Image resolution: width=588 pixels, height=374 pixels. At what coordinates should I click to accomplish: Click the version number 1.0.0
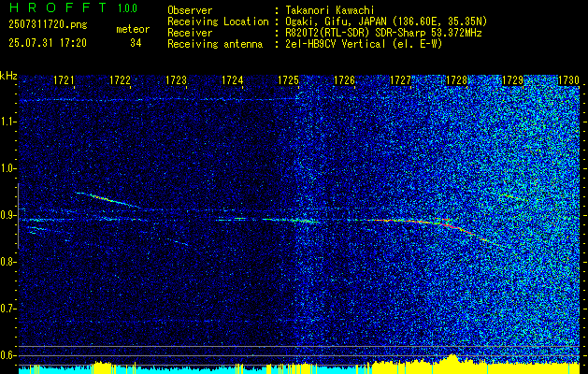(127, 8)
